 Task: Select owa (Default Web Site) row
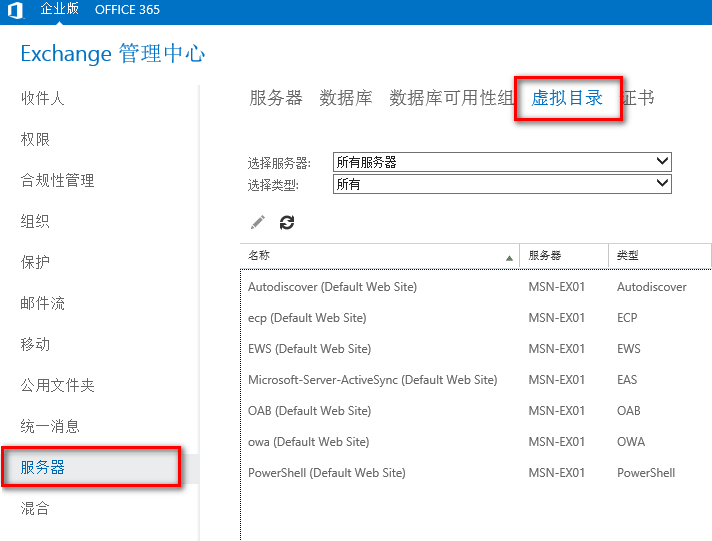click(476, 442)
